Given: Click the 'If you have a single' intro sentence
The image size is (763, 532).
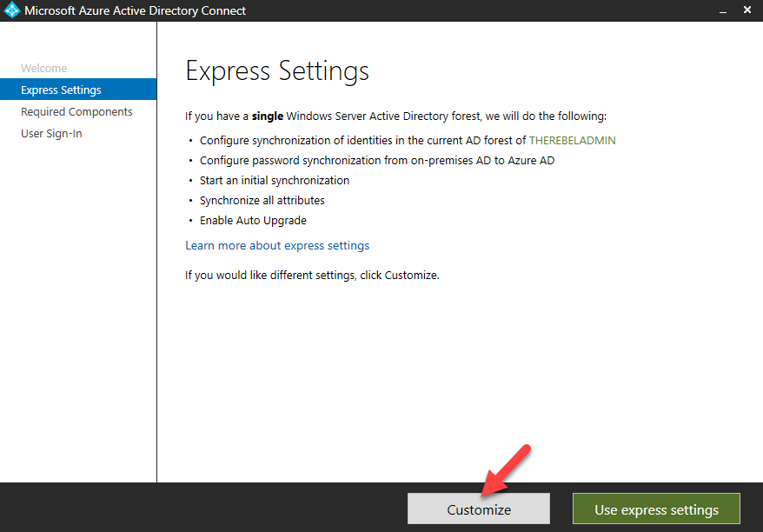Looking at the screenshot, I should coord(395,116).
